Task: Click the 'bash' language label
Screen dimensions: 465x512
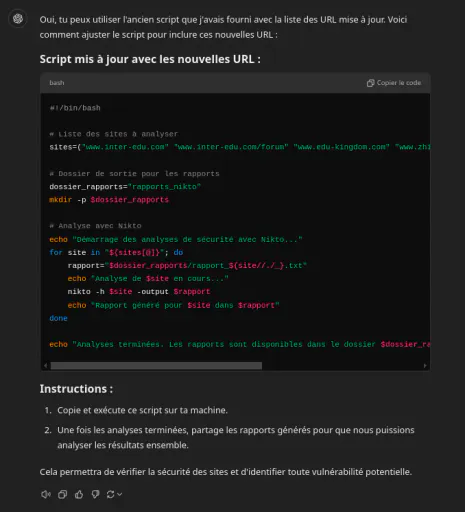Action: click(x=57, y=83)
